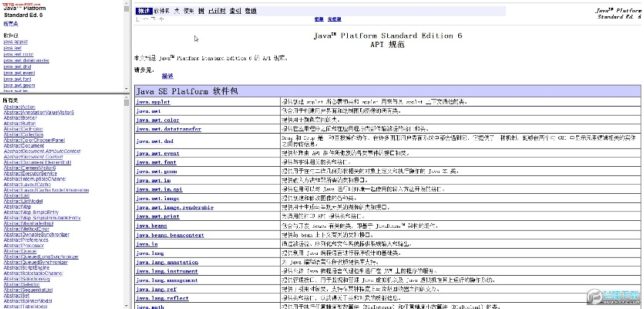Open AbstractInterruptibleChannel class link
This screenshot has width=644, height=309.
[35, 179]
